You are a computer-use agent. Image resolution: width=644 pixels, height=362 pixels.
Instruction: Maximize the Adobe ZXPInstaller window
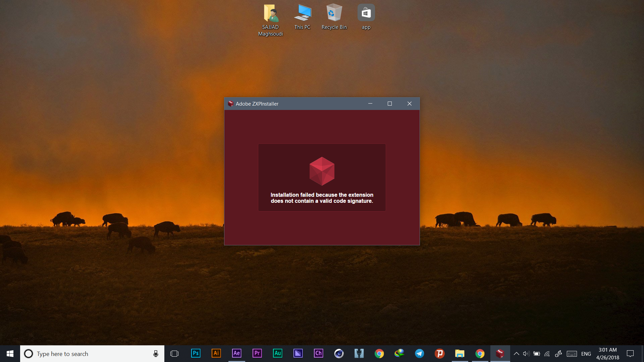coord(390,104)
